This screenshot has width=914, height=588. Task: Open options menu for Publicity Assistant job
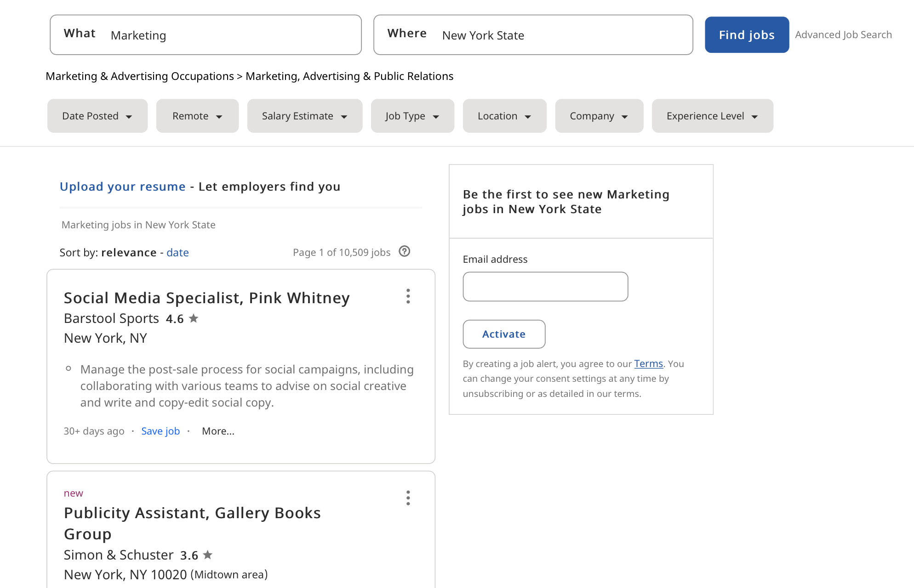pyautogui.click(x=408, y=498)
